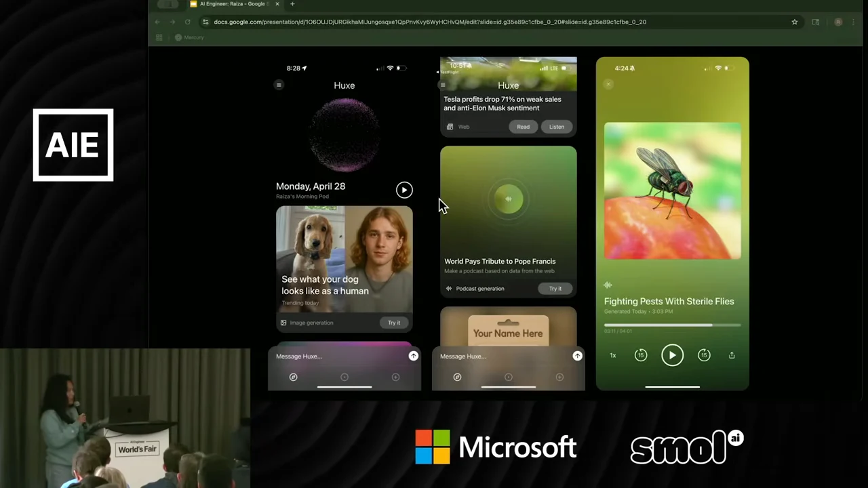Send message in the Tesla headline phone
868x488 pixels.
point(577,356)
